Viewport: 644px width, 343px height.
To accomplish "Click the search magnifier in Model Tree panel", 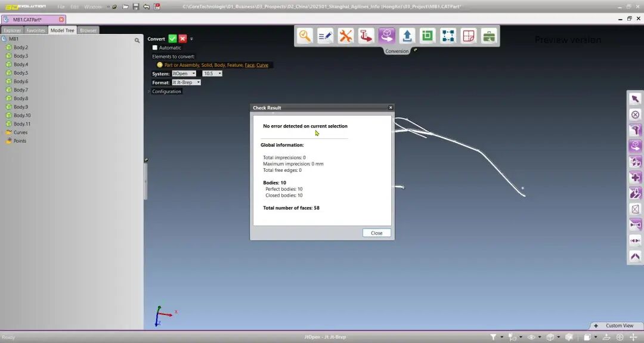I will (137, 40).
